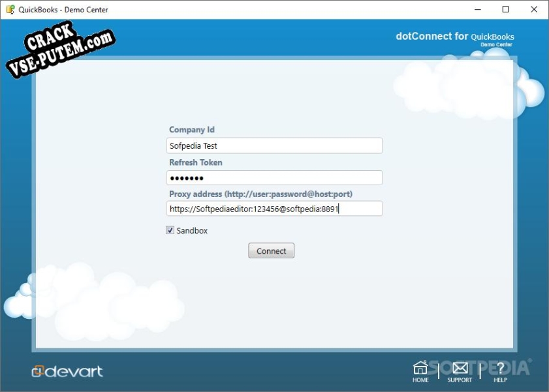Click the Company Id label

click(x=192, y=130)
